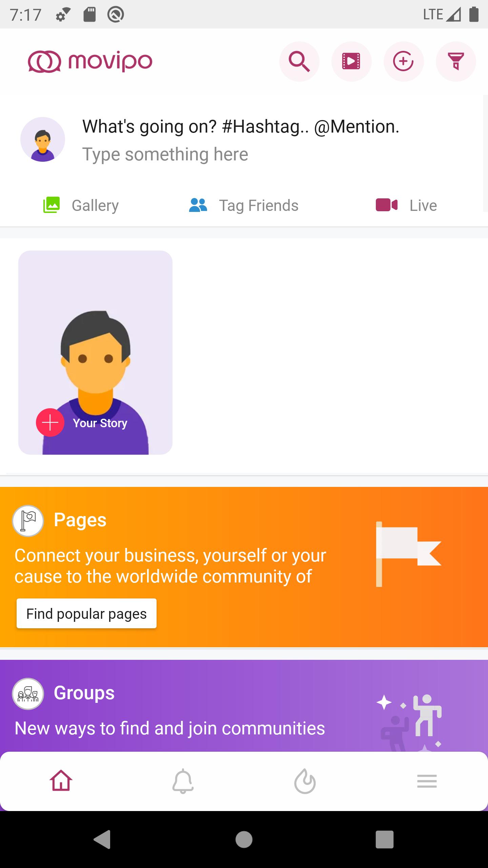Viewport: 488px width, 868px height.
Task: Select Gallery to attach photos
Action: [x=81, y=205]
